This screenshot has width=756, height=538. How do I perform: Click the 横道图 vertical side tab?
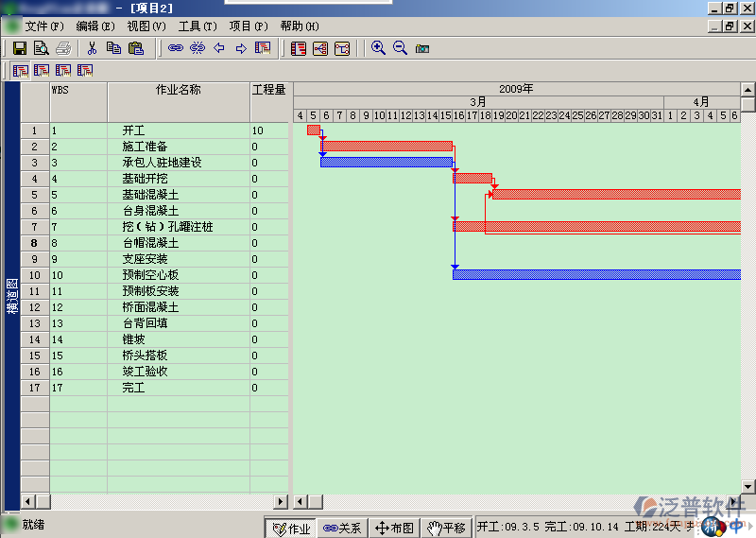[x=12, y=296]
